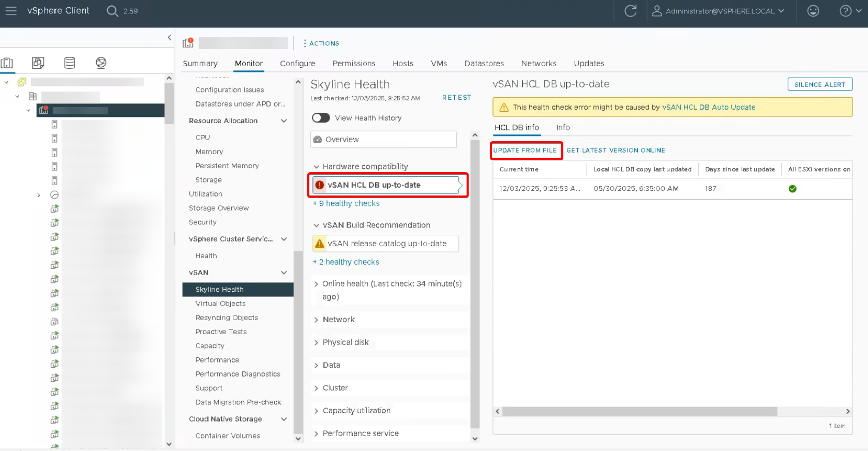Screen dimensions: 868x451
Task: Click the refresh icon in header
Action: 630,11
